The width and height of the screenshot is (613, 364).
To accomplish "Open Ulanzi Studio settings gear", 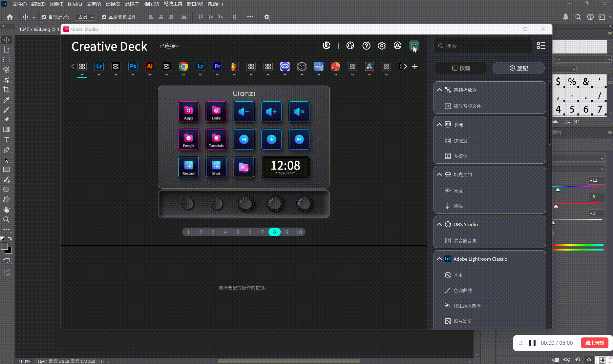I will coord(382,46).
